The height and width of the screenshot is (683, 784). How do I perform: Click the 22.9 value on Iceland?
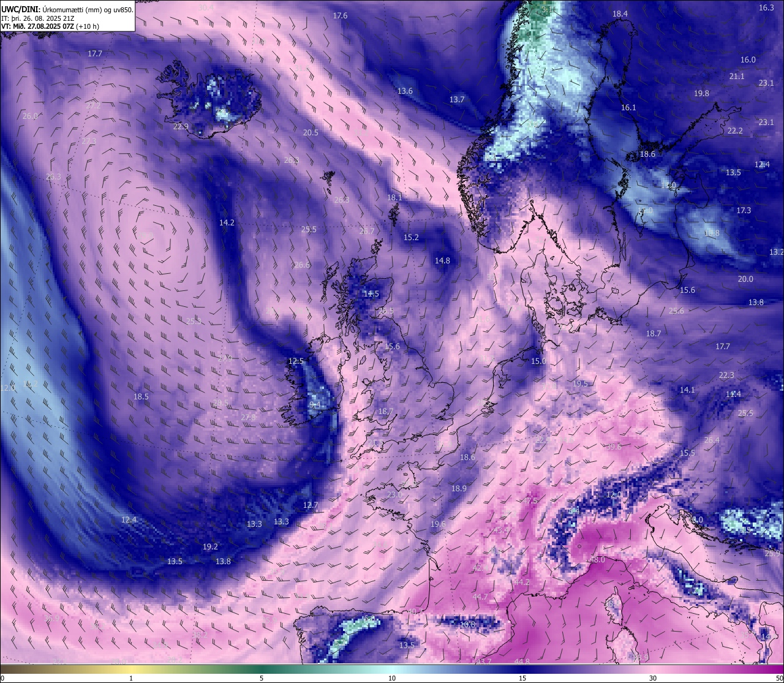(x=181, y=127)
